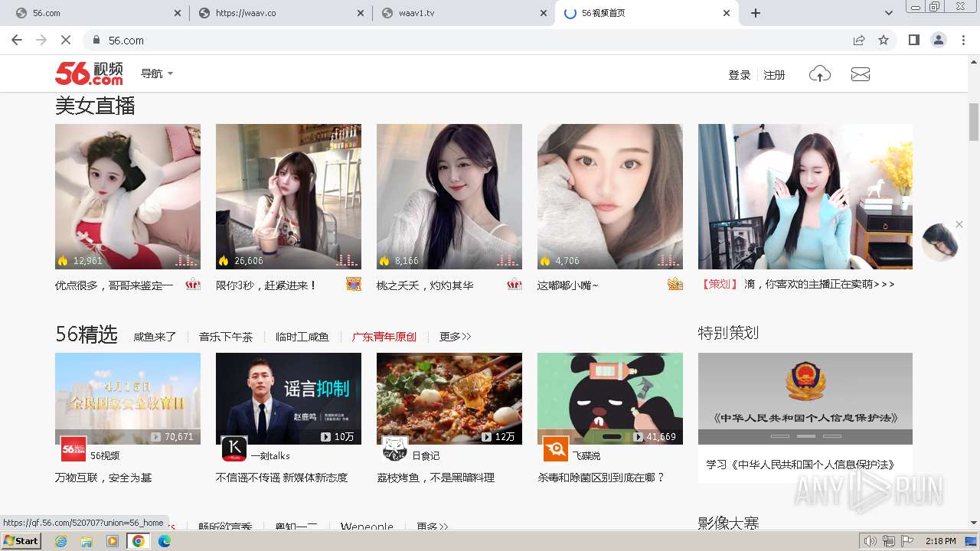This screenshot has height=551, width=980.
Task: Open the Windows Start button
Action: click(x=21, y=541)
